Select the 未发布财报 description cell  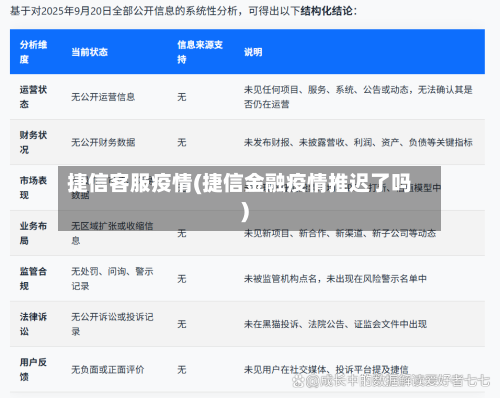(x=358, y=142)
